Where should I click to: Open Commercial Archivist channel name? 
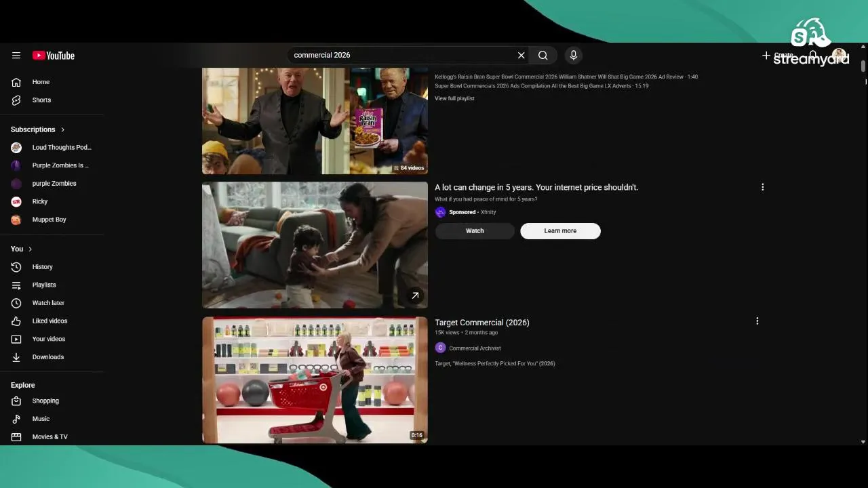point(475,348)
